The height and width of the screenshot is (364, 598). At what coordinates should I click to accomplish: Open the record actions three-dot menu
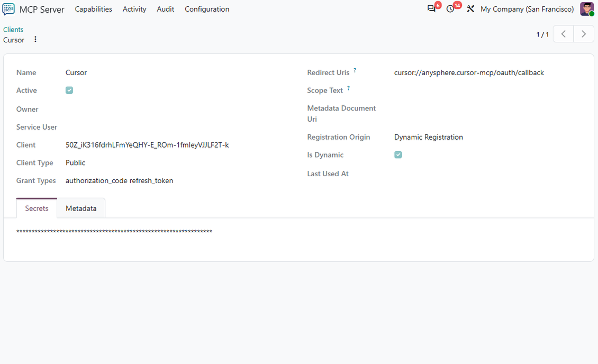pyautogui.click(x=35, y=39)
